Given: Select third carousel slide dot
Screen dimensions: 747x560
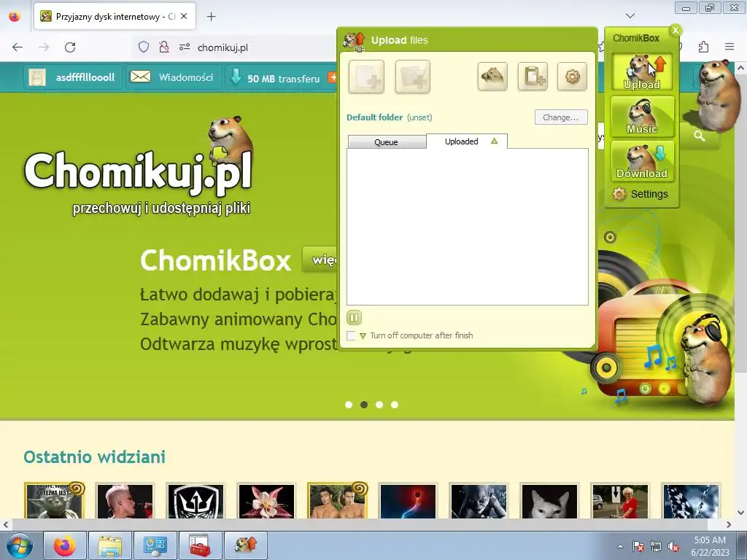Looking at the screenshot, I should [x=379, y=405].
